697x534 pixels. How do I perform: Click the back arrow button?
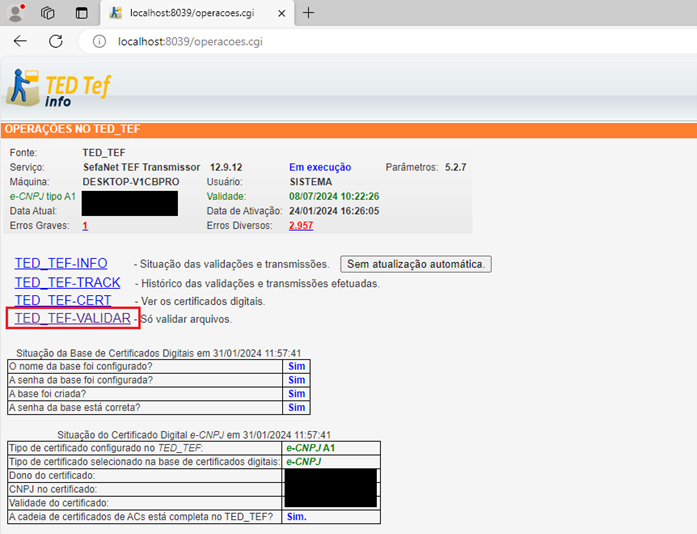coord(20,41)
